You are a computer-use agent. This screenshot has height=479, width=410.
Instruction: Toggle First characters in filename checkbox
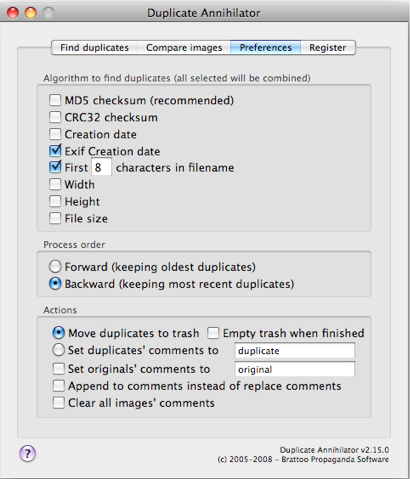pyautogui.click(x=55, y=167)
